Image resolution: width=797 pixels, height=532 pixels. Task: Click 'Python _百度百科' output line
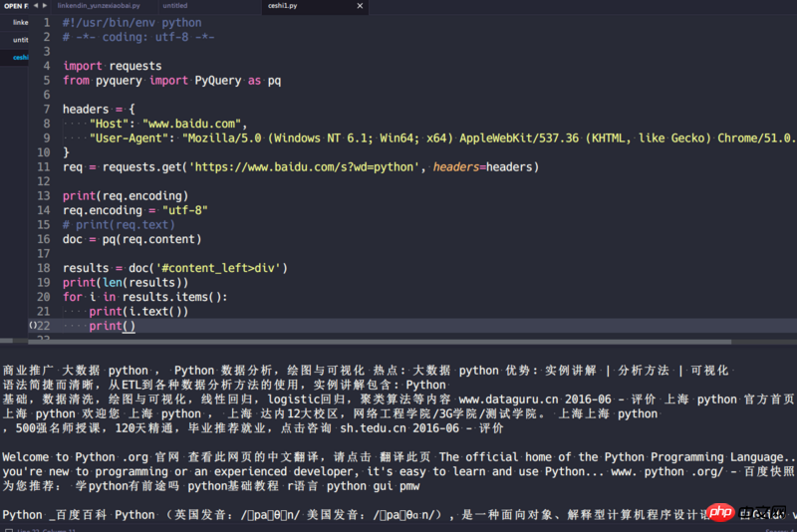pyautogui.click(x=55, y=515)
